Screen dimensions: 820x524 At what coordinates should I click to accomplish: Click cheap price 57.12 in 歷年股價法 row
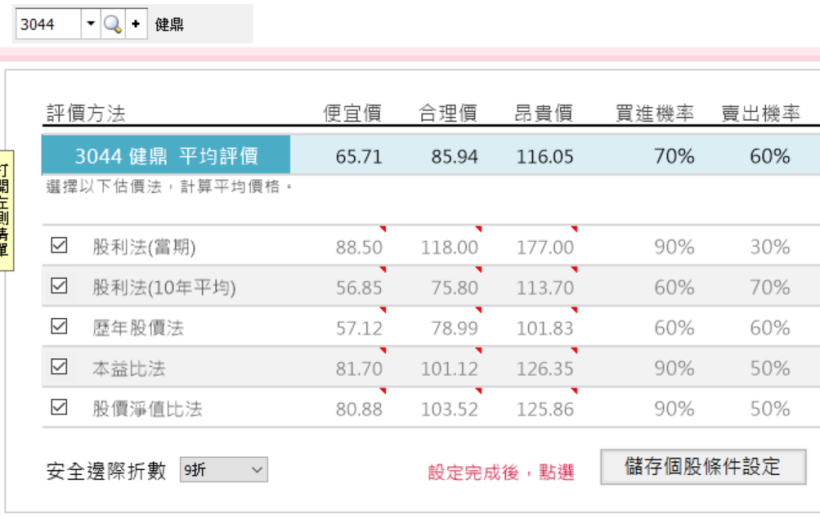(x=359, y=328)
